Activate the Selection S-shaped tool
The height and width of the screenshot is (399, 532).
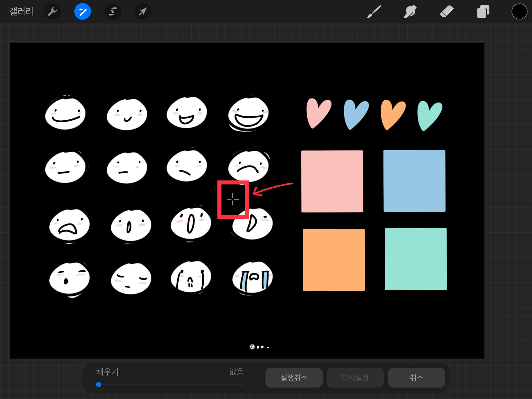tap(113, 11)
